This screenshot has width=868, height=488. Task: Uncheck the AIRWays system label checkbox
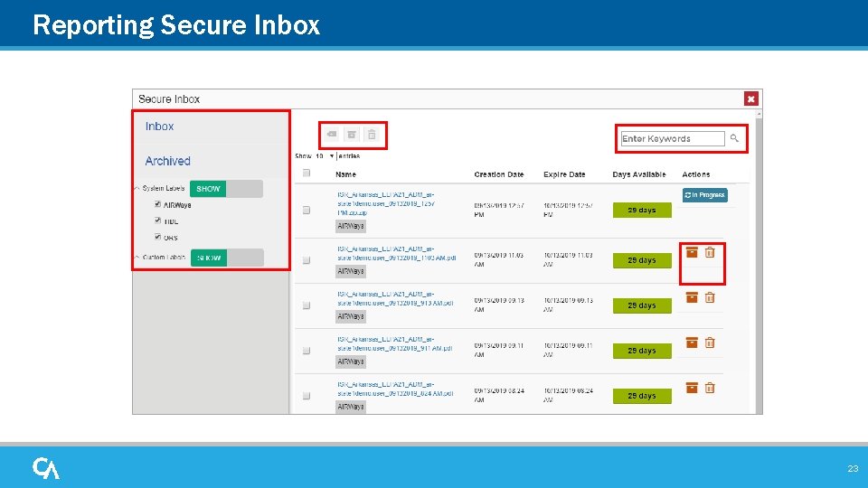(157, 204)
